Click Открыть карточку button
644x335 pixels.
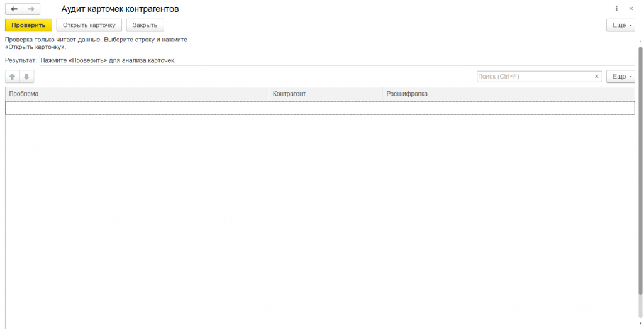click(89, 25)
